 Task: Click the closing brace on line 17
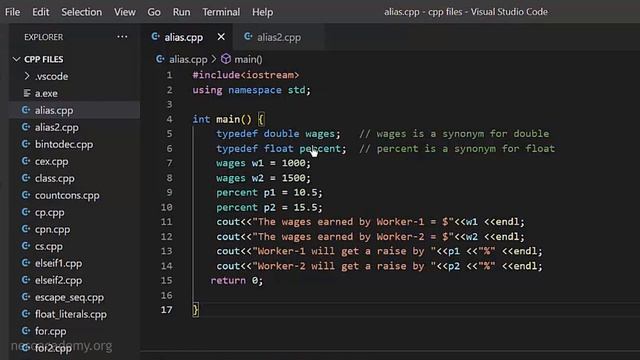[196, 310]
